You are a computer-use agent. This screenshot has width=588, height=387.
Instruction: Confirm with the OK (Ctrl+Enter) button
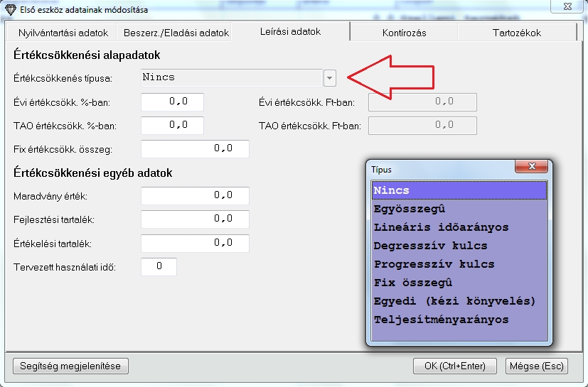pyautogui.click(x=454, y=366)
